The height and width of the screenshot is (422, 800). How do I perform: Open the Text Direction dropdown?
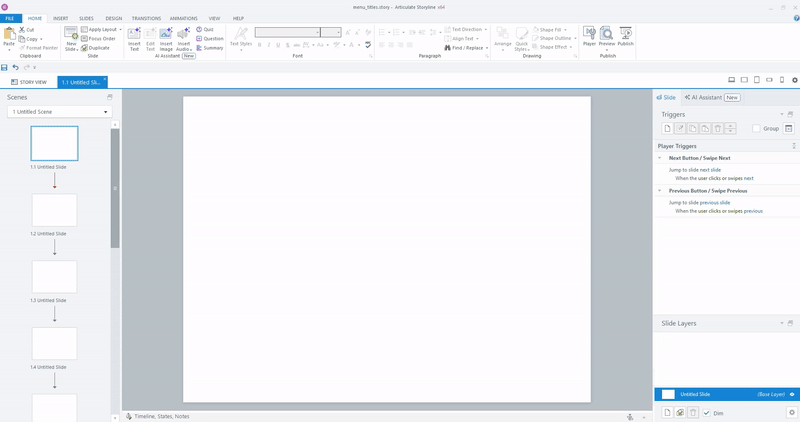click(466, 30)
